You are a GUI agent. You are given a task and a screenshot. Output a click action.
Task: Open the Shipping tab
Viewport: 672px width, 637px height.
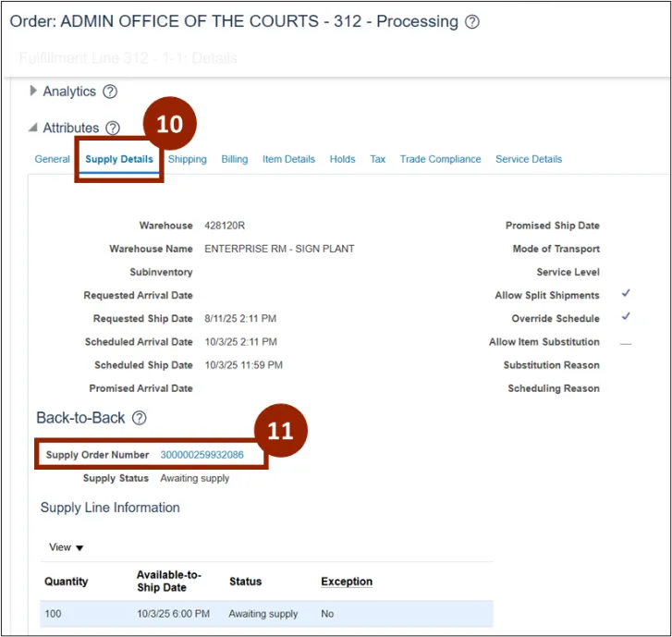[x=187, y=159]
